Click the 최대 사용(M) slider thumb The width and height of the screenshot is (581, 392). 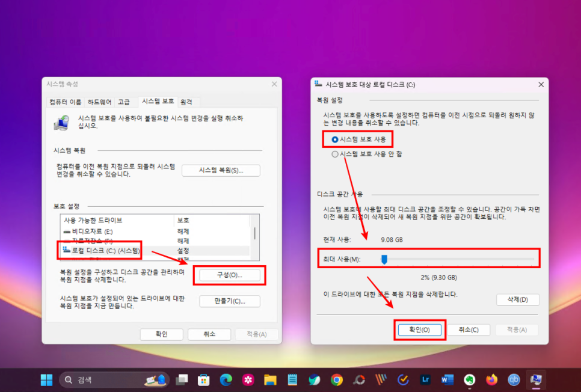(x=384, y=259)
